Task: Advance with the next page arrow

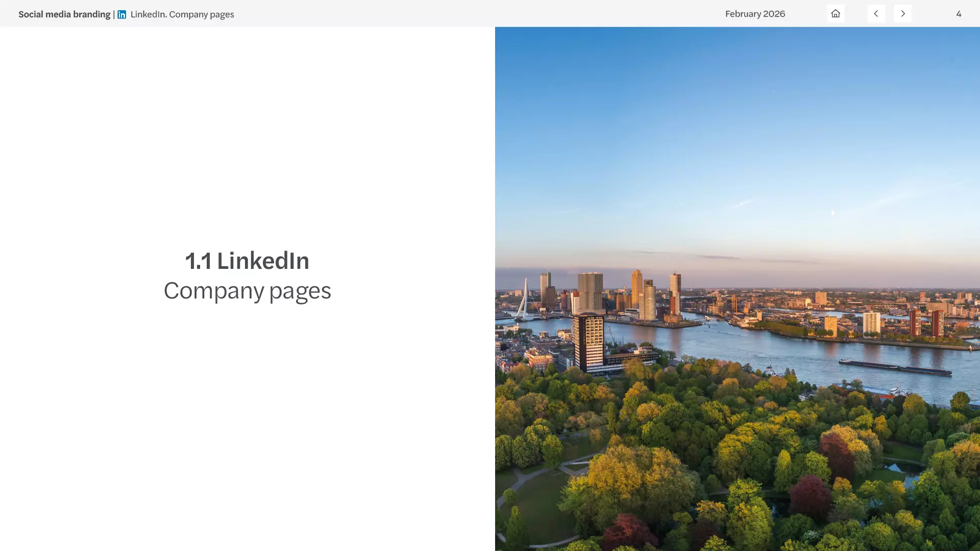Action: [x=902, y=14]
